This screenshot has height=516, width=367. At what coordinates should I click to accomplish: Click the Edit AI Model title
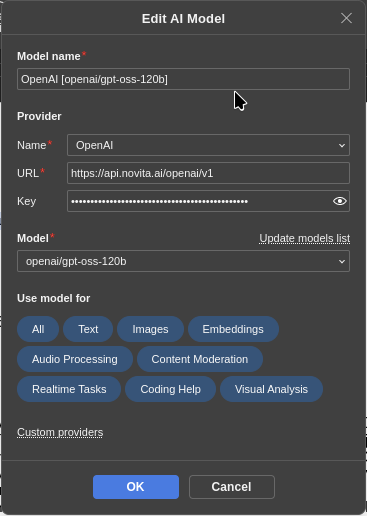coord(183,19)
